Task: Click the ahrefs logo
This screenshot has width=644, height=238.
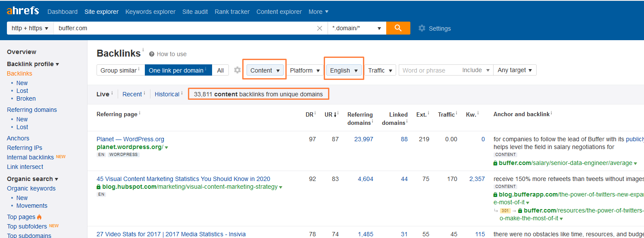Action: click(x=23, y=11)
